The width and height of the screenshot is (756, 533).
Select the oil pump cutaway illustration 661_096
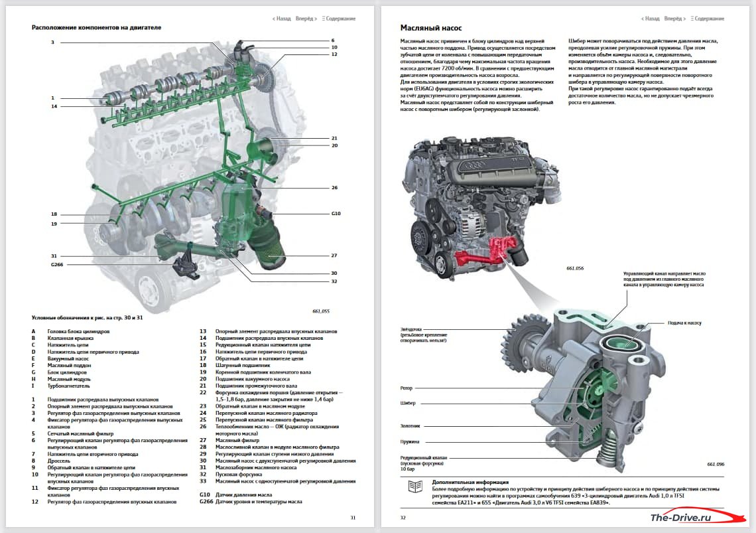(x=584, y=389)
